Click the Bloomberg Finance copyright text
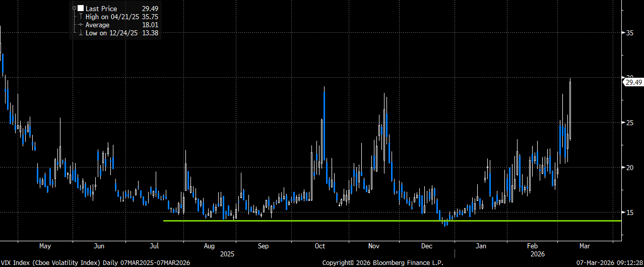 tap(382, 262)
